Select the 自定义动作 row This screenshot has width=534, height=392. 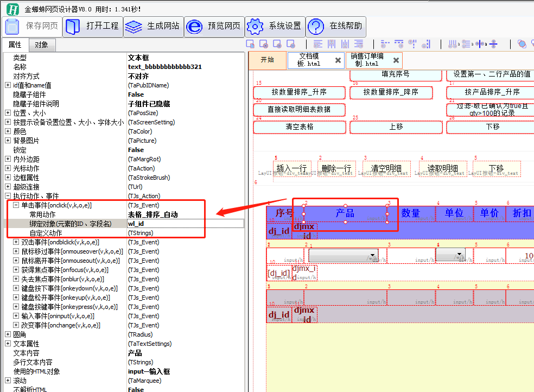[x=124, y=233]
